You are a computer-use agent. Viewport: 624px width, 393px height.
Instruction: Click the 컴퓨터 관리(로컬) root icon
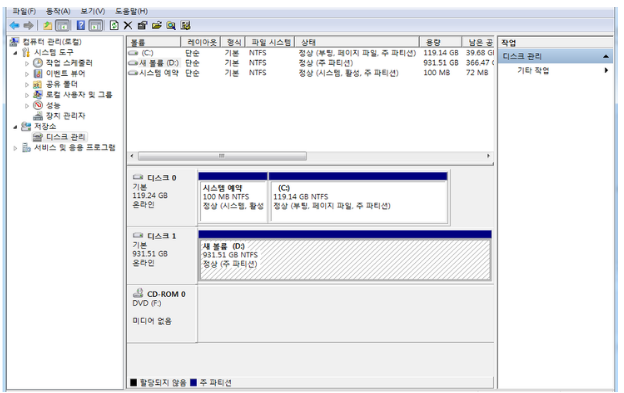pos(15,41)
